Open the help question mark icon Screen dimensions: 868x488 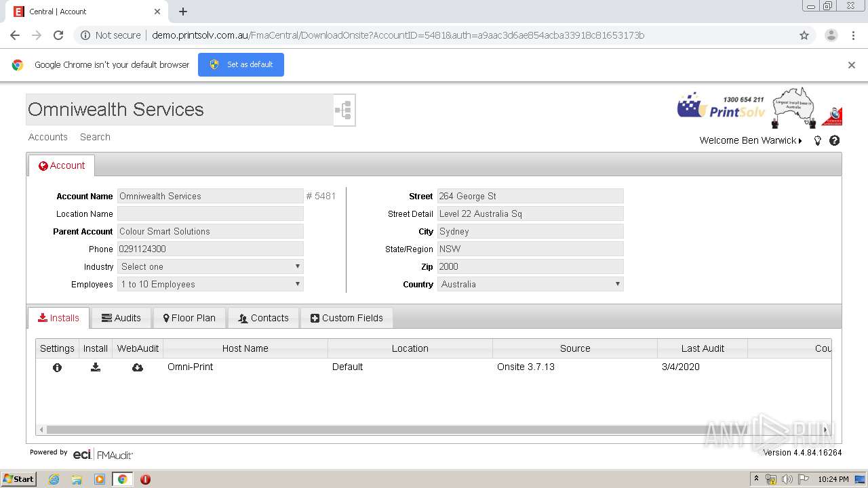[835, 141]
